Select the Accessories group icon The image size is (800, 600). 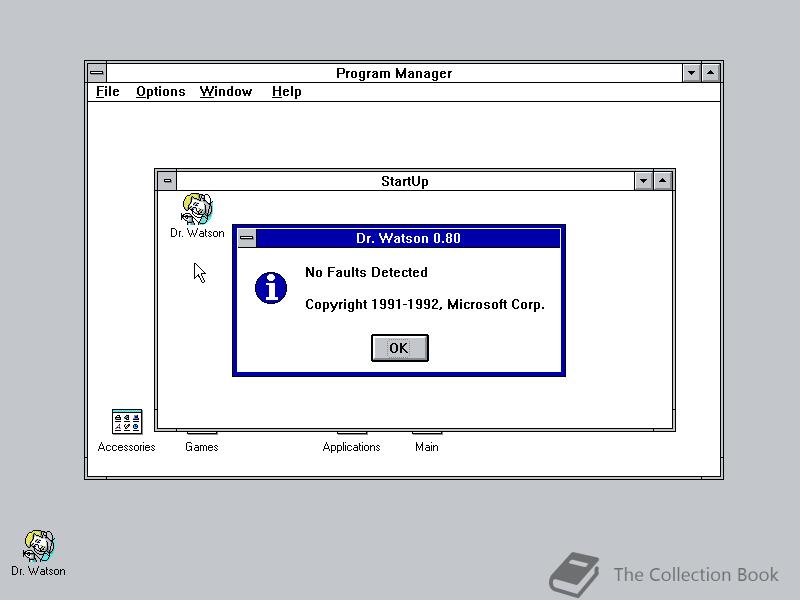click(127, 431)
